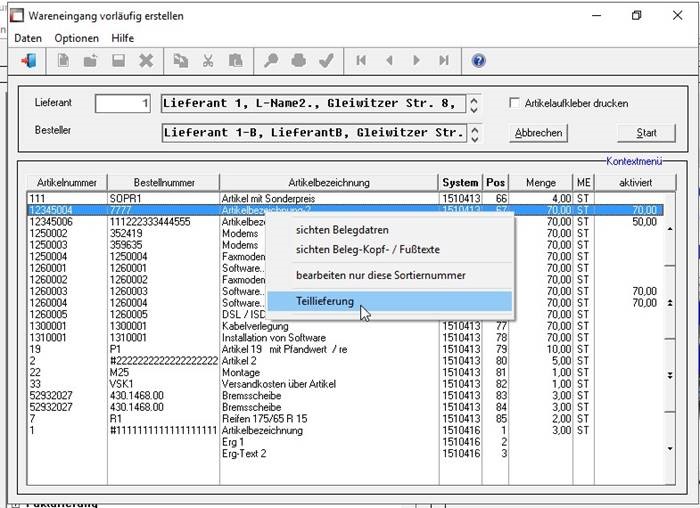This screenshot has height=508, width=700.
Task: Click the new document toolbar icon
Action: click(63, 61)
